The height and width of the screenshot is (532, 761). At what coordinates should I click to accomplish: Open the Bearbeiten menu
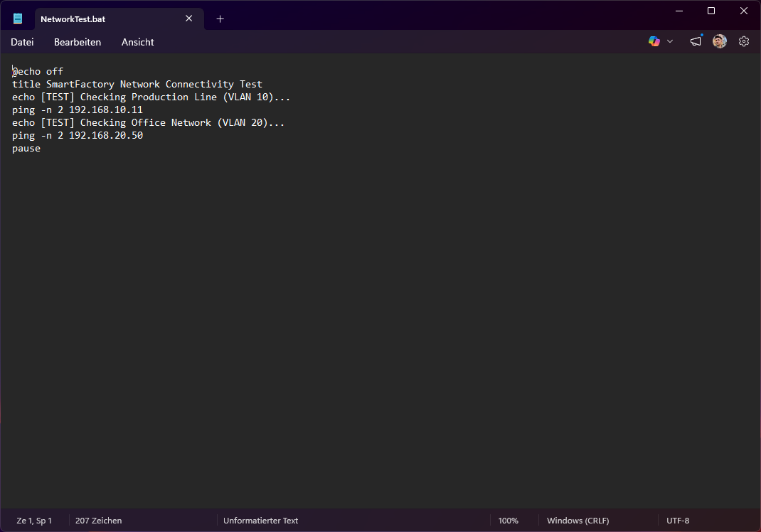[78, 42]
